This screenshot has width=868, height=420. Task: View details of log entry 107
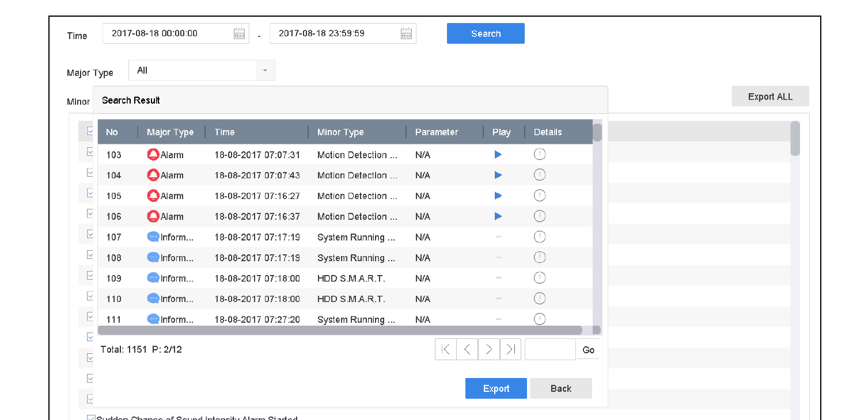[540, 236]
